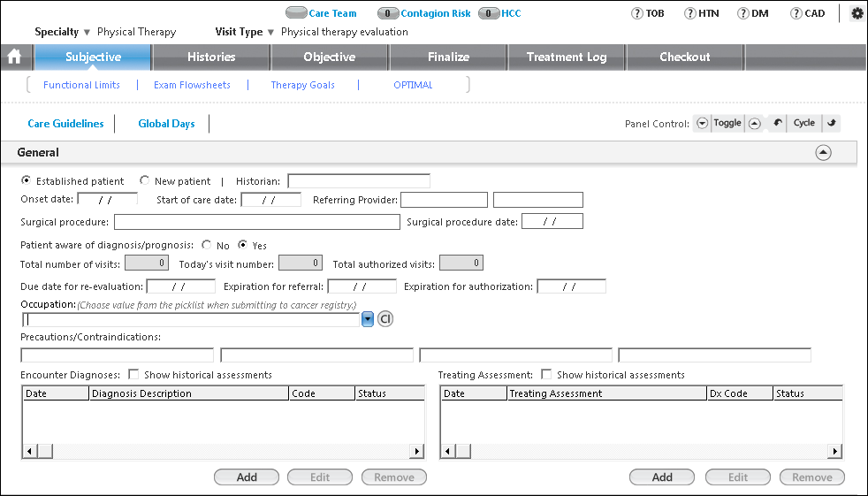Click the CI button beside Occupation
Screen dimensions: 868x496
[385, 319]
